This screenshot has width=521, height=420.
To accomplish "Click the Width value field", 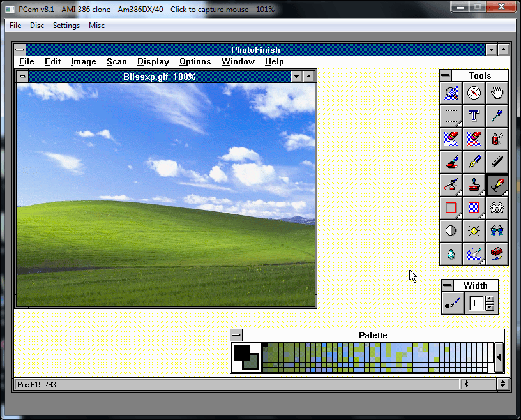I will [x=477, y=303].
